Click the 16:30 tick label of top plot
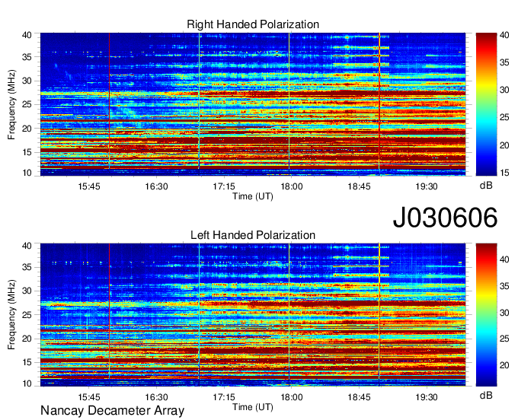Screen dimensions: 518x420 pos(156,186)
